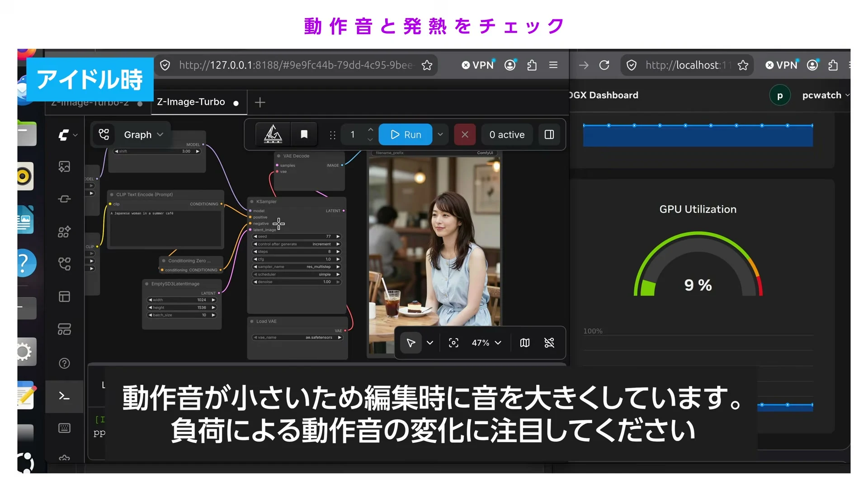Click the 0 active queue button

(507, 135)
